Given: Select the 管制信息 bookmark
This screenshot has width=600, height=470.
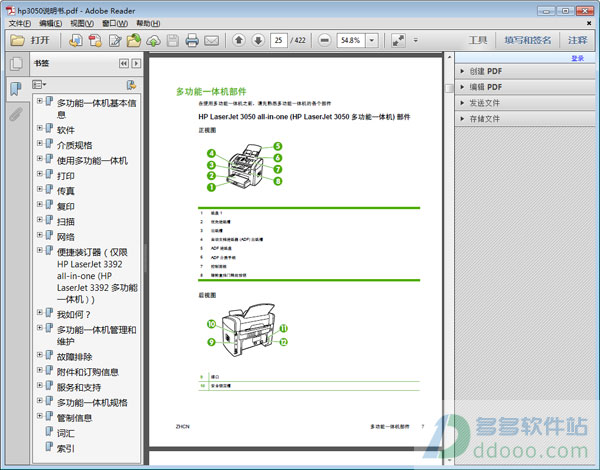Looking at the screenshot, I should (75, 418).
